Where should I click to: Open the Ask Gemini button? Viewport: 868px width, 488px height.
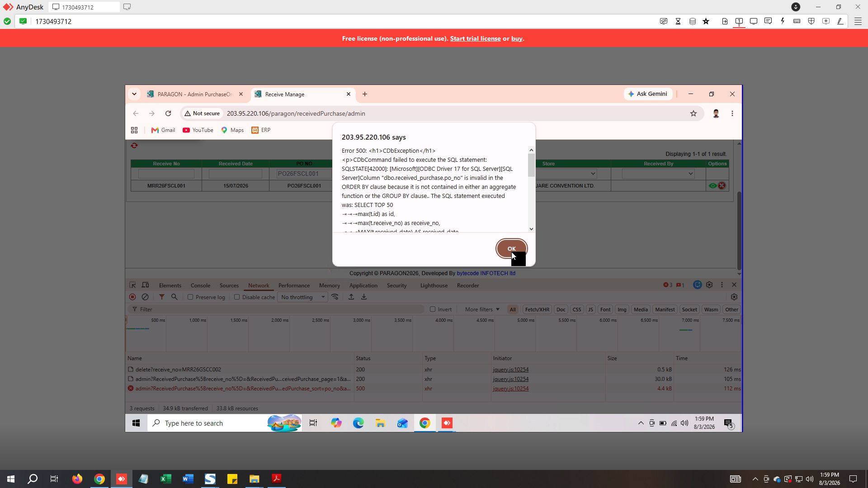click(x=647, y=94)
